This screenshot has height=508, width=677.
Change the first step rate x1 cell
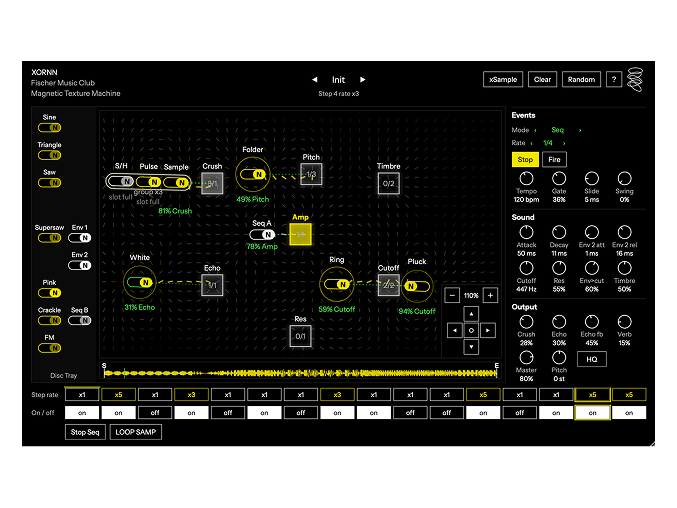[82, 394]
